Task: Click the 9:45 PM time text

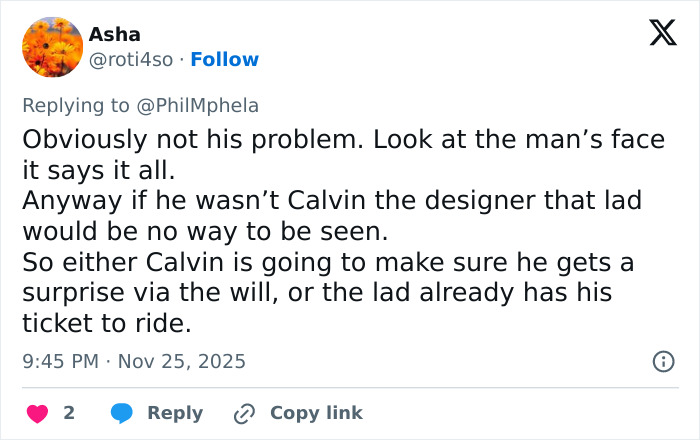Action: point(59,361)
